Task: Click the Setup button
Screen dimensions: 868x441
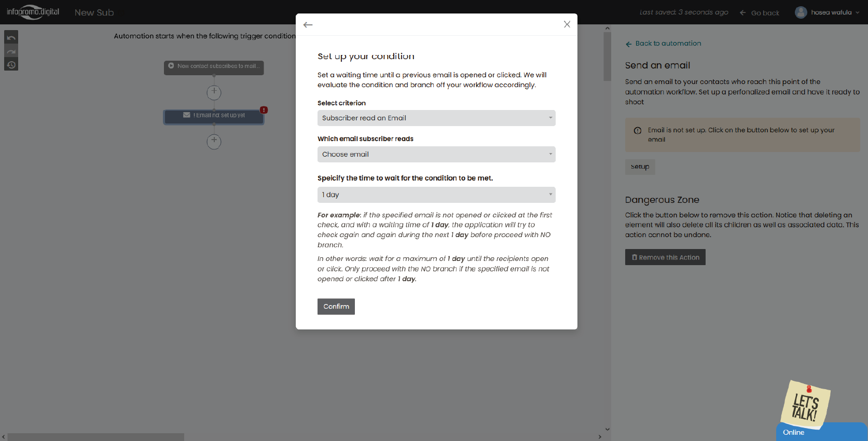Action: click(x=640, y=167)
